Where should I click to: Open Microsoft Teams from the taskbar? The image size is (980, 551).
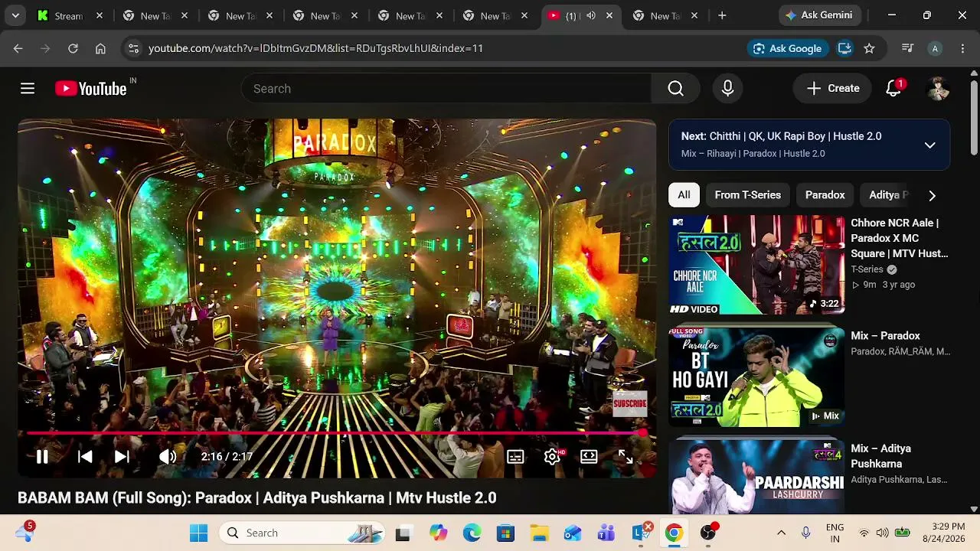tap(606, 533)
